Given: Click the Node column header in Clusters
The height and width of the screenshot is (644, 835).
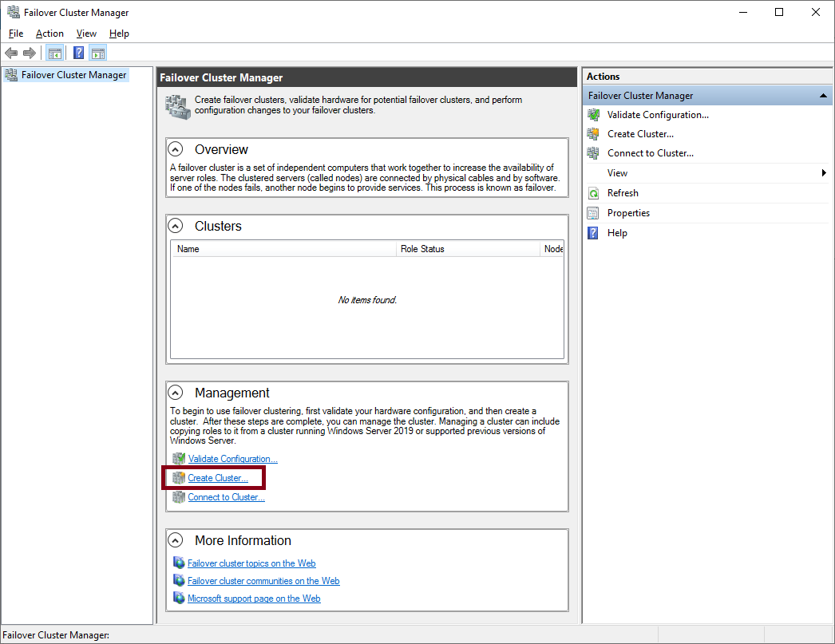Looking at the screenshot, I should (552, 248).
